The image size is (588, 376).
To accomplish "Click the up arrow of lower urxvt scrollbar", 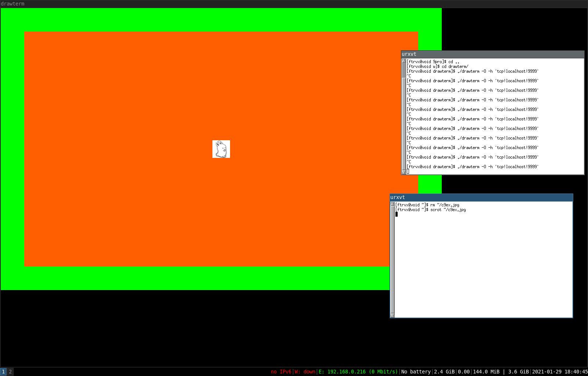I will (x=392, y=204).
